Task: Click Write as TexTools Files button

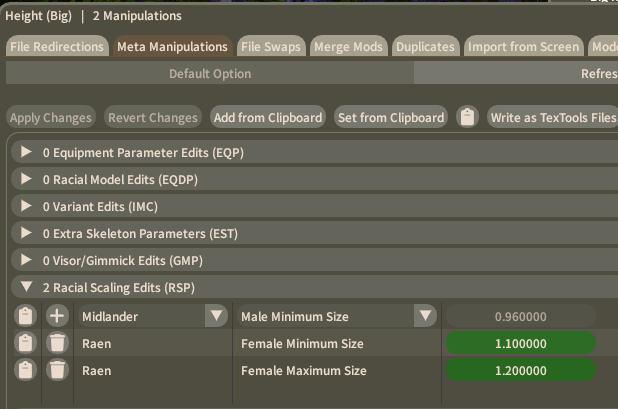Action: click(x=553, y=117)
